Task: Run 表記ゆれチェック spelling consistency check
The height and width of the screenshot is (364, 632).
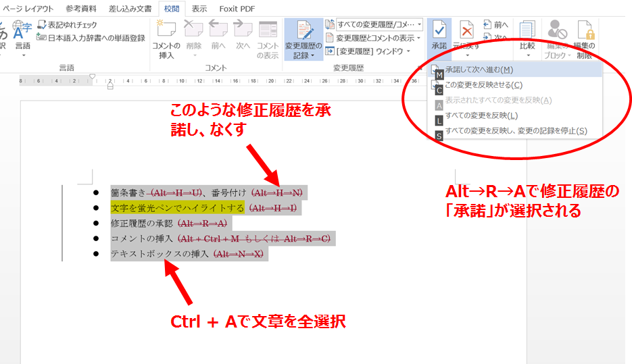Action: [x=68, y=25]
